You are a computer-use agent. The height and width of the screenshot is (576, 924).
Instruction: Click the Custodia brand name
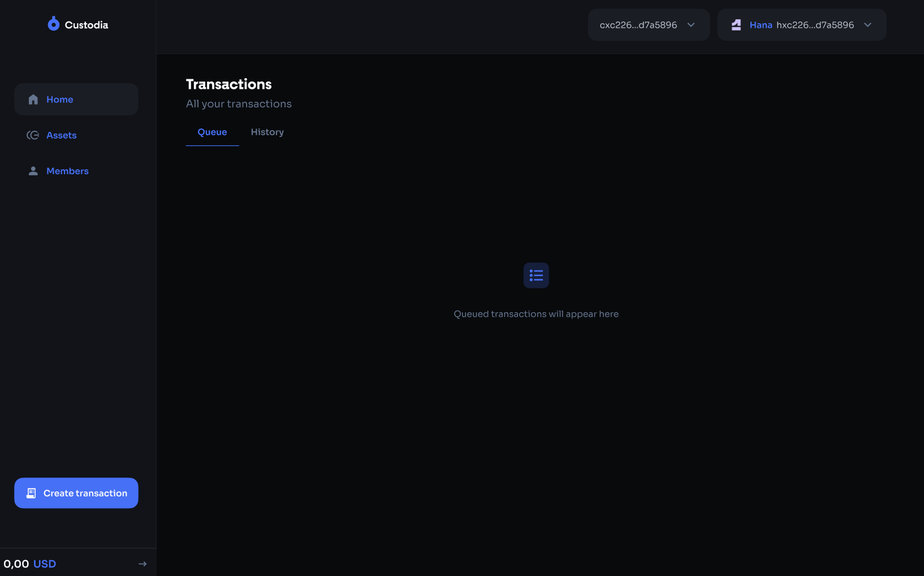[87, 25]
